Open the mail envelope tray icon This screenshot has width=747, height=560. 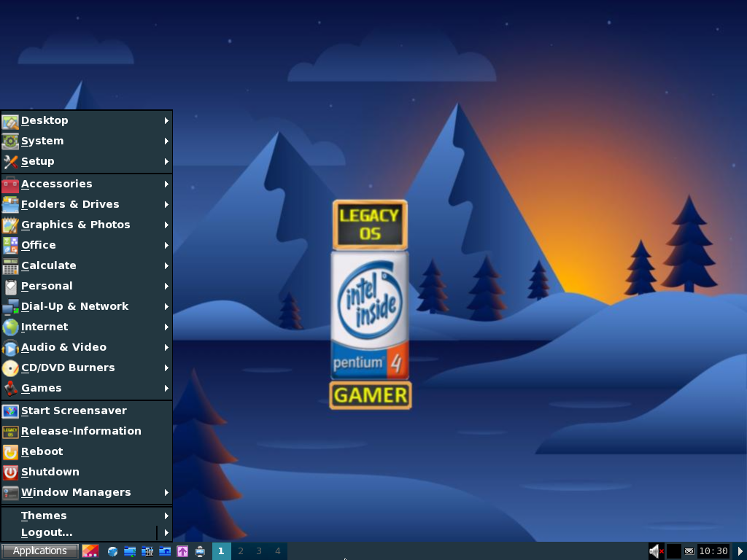pos(689,551)
